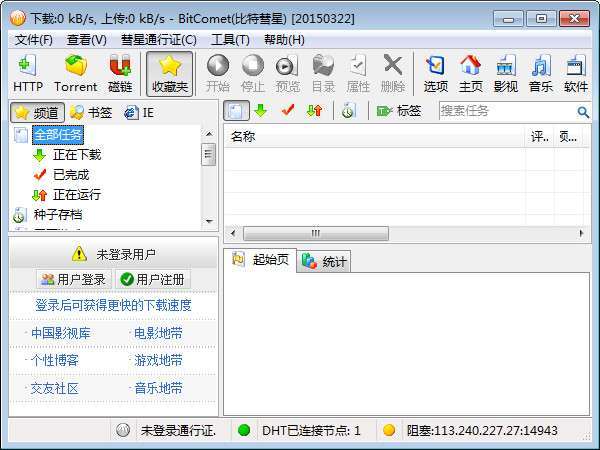
Task: Select 正在下载 in the task tree
Action: click(77, 155)
